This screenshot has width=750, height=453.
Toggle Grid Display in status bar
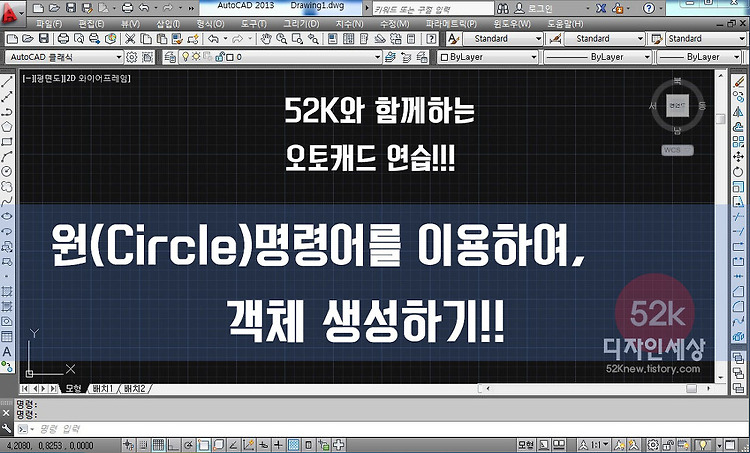coord(158,445)
